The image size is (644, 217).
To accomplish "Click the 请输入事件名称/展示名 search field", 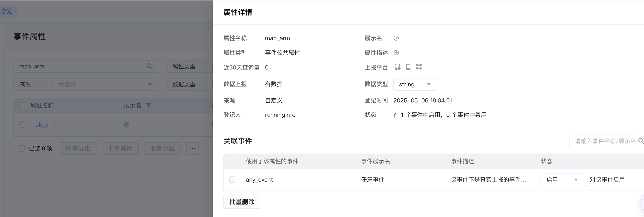I will coord(605,141).
